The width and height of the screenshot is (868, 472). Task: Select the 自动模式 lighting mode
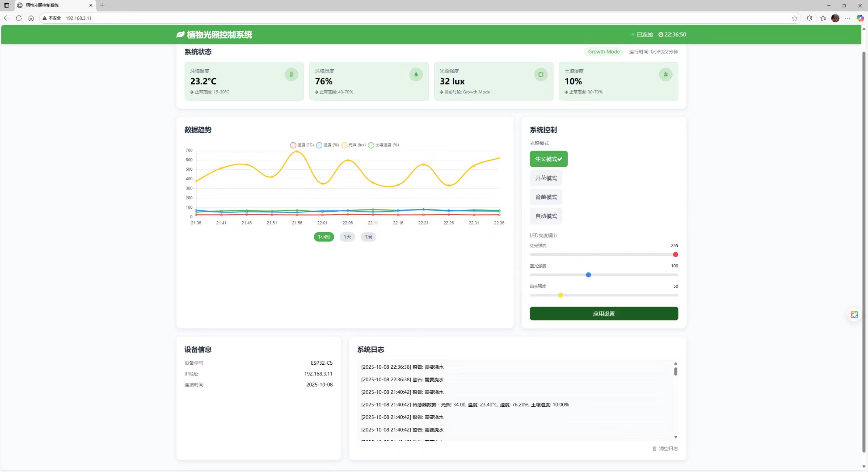[546, 216]
